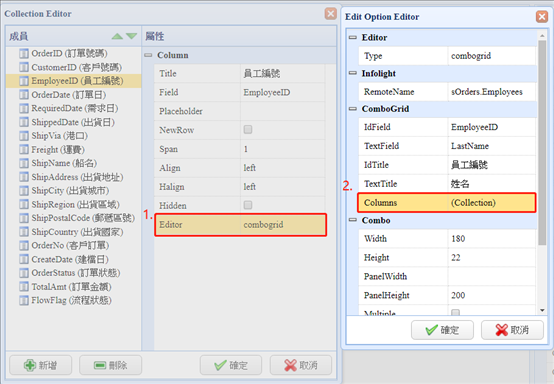Click the ShipCity member column icon
Screen dimensions: 554x384
click(x=24, y=191)
